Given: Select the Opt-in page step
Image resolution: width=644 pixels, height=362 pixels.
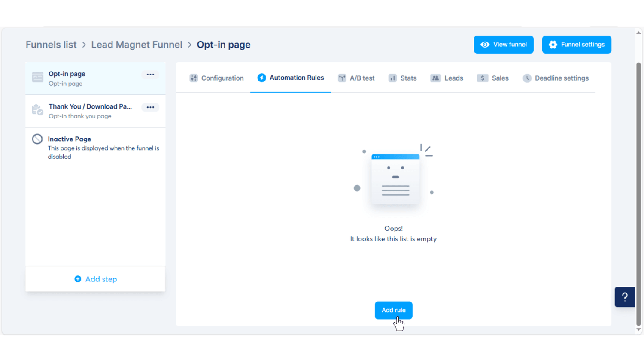Looking at the screenshot, I should [95, 78].
